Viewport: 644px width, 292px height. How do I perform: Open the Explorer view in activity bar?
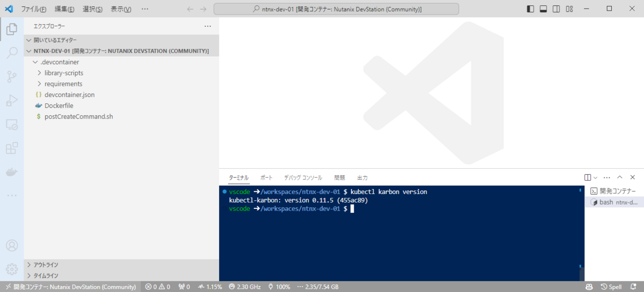11,29
